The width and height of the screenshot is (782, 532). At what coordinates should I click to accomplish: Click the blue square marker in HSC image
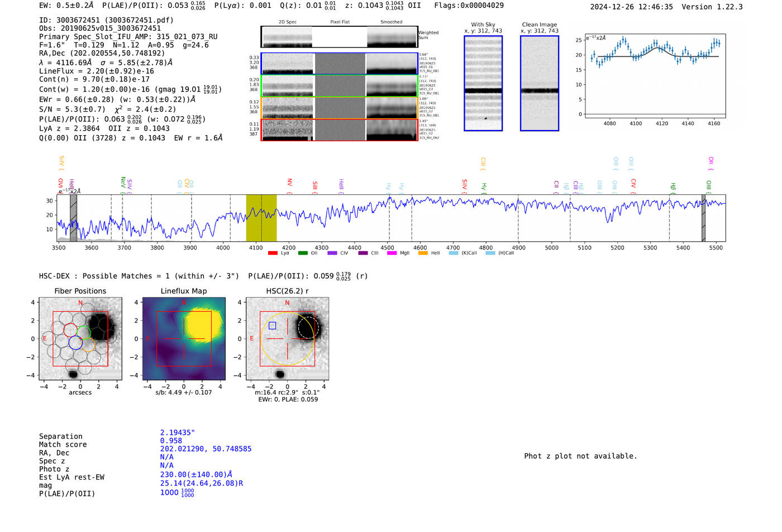pos(273,325)
